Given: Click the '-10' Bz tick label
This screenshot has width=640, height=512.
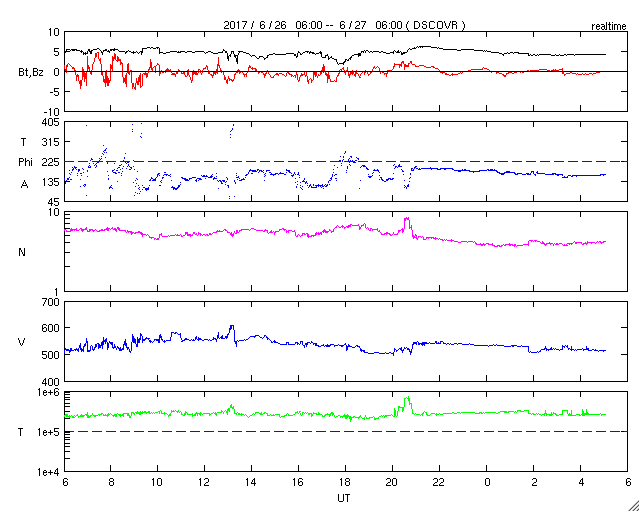Looking at the screenshot, I should coord(52,112).
